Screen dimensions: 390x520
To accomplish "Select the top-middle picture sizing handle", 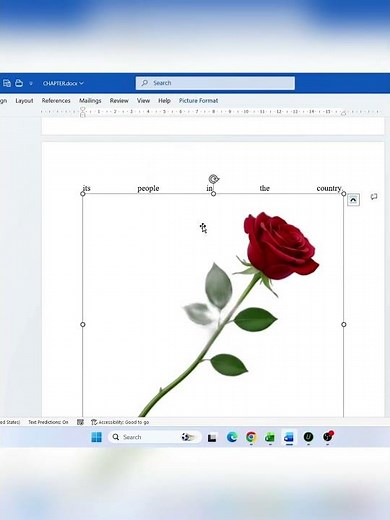I will coord(213,194).
